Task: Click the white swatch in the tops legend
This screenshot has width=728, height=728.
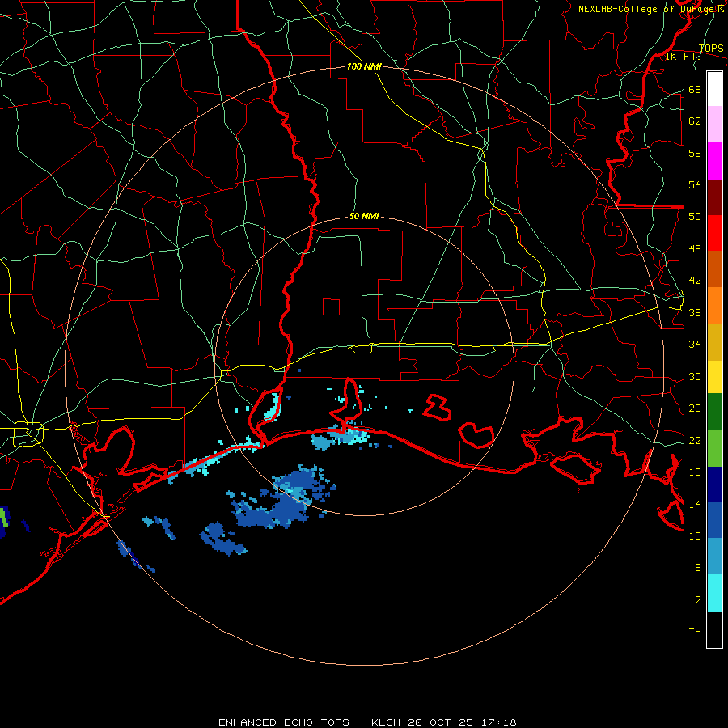Action: [714, 89]
